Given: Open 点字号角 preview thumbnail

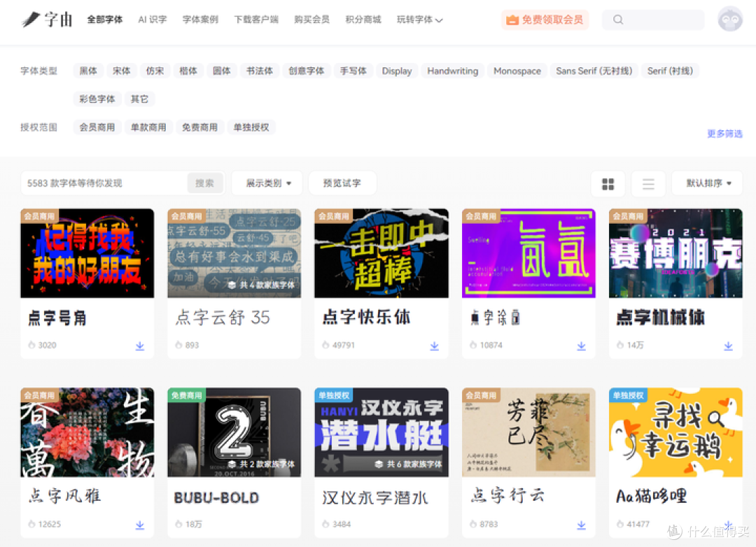Looking at the screenshot, I should click(87, 253).
